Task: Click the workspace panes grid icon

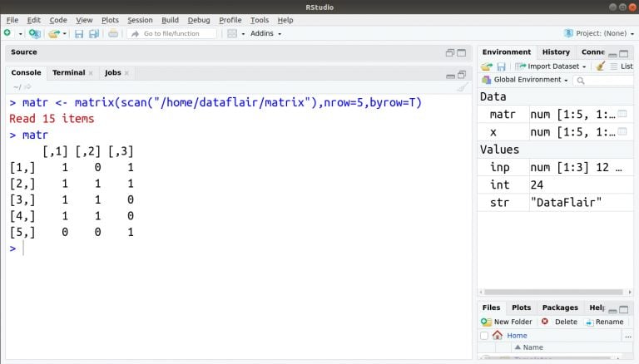Action: pos(232,33)
